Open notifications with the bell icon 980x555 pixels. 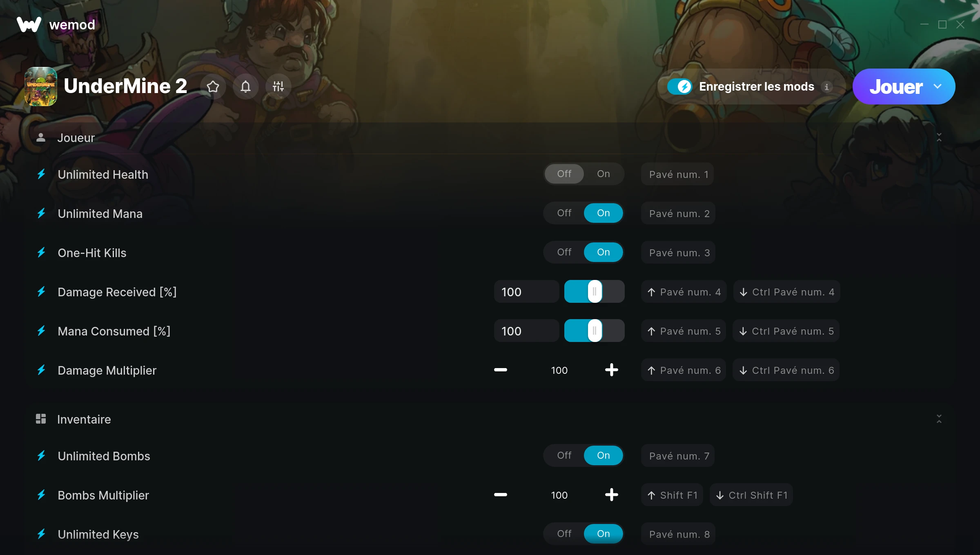point(245,87)
